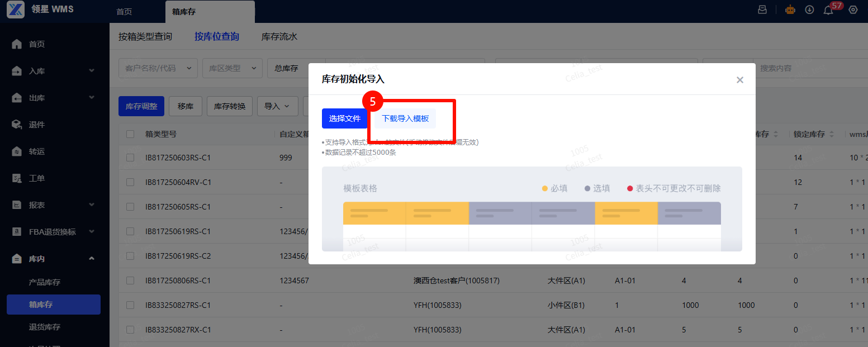Image resolution: width=868 pixels, height=347 pixels.
Task: Open the inbox tray icon in header
Action: pyautogui.click(x=762, y=9)
